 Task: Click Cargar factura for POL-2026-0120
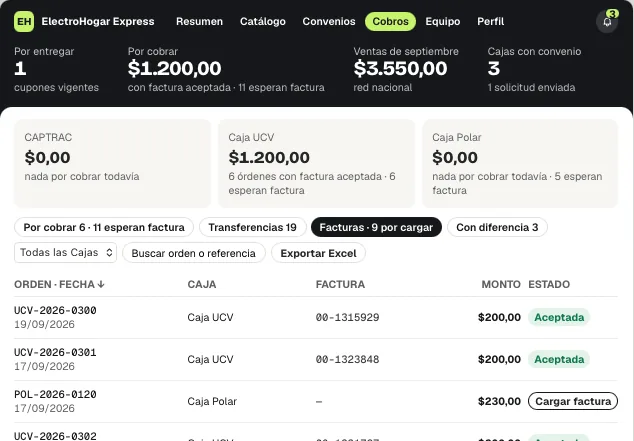pyautogui.click(x=573, y=401)
